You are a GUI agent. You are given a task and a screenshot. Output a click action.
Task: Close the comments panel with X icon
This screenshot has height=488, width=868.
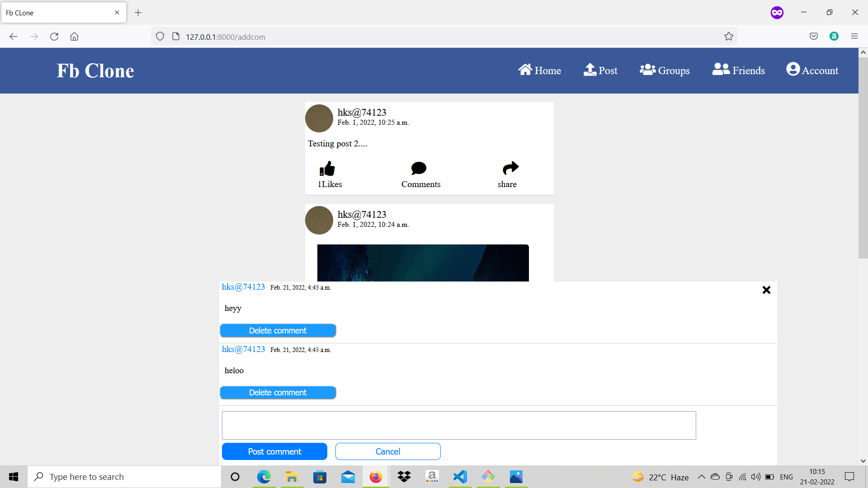pos(766,290)
